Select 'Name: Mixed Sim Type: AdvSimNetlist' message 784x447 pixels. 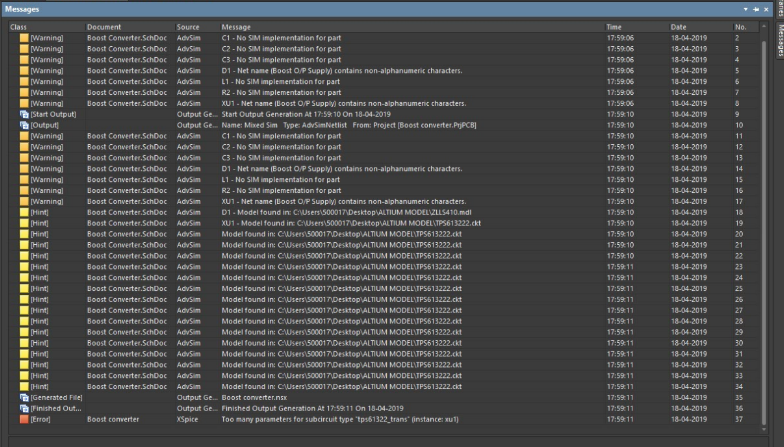[348, 125]
